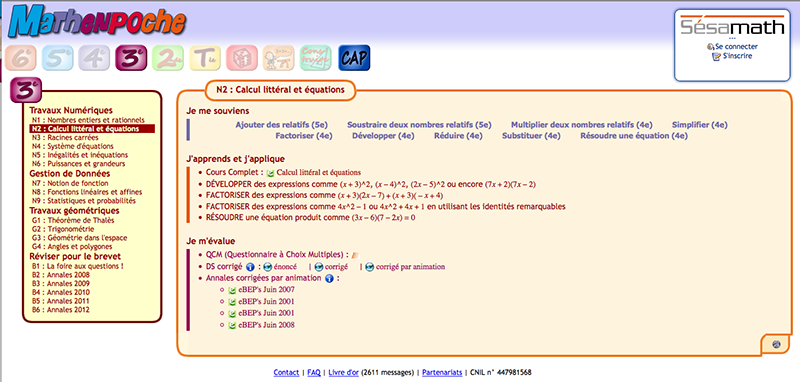Open the 4e grade level icon

[x=94, y=58]
